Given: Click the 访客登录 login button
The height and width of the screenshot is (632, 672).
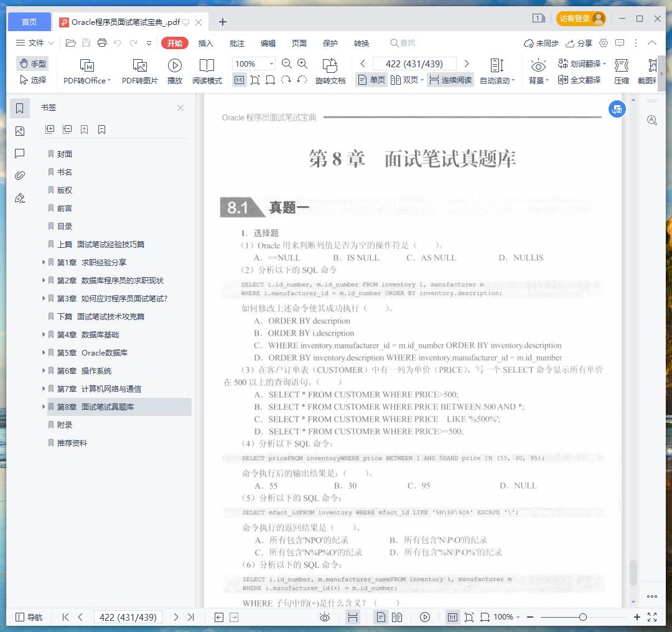Looking at the screenshot, I should click(x=581, y=19).
